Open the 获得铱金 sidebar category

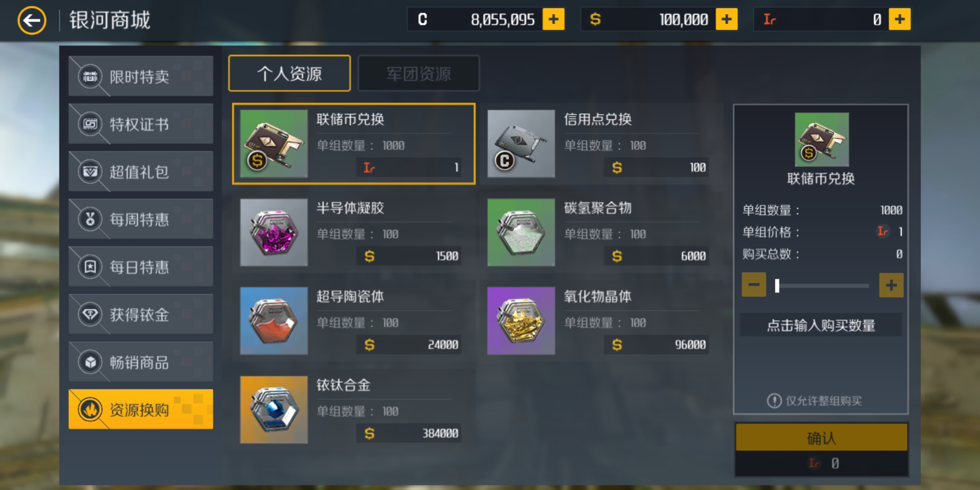tap(141, 314)
